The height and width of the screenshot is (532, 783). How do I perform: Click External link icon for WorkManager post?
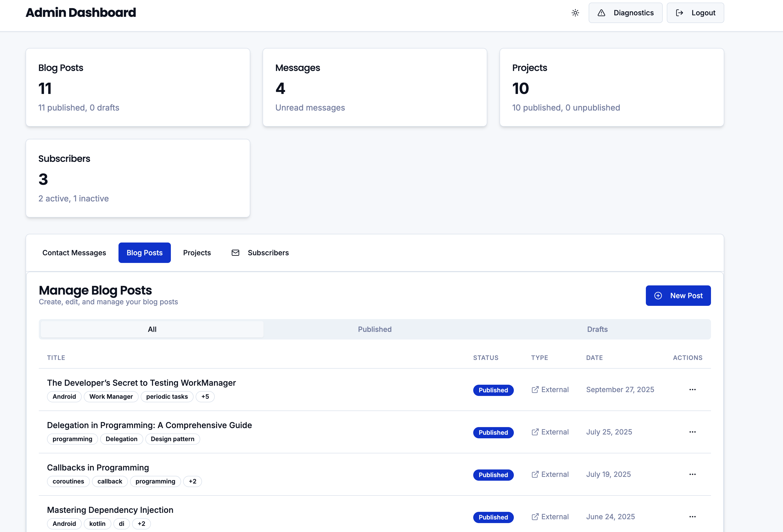[535, 390]
